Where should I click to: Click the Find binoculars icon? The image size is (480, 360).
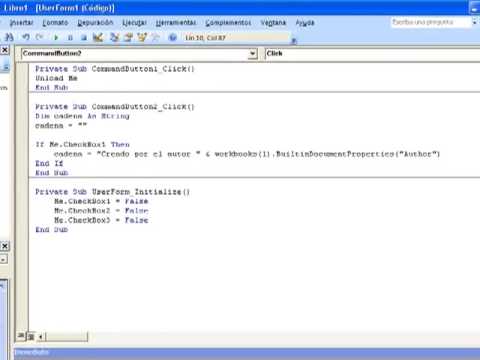click(10, 37)
